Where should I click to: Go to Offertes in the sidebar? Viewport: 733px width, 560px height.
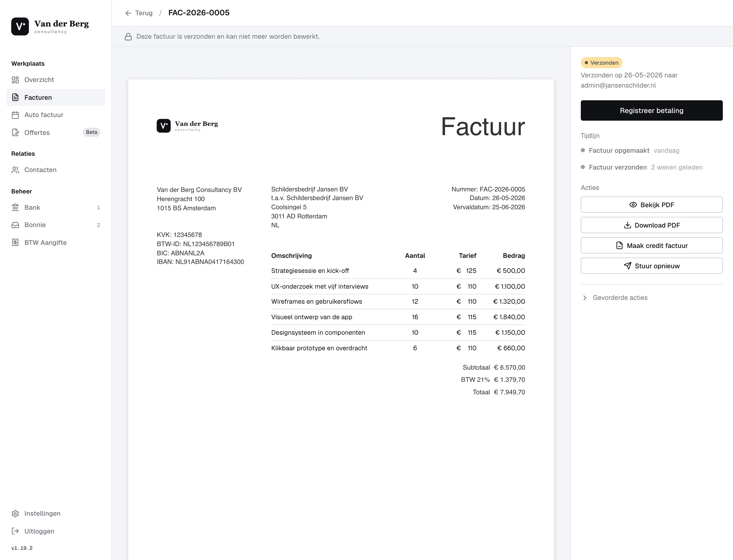point(56,133)
